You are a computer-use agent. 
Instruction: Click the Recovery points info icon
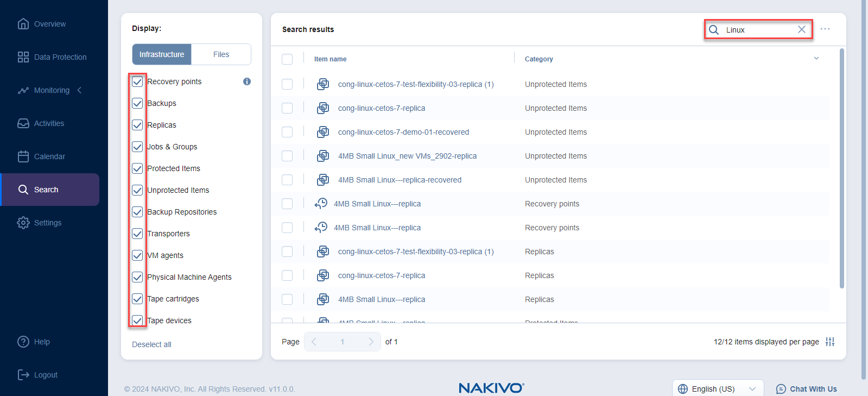click(247, 81)
